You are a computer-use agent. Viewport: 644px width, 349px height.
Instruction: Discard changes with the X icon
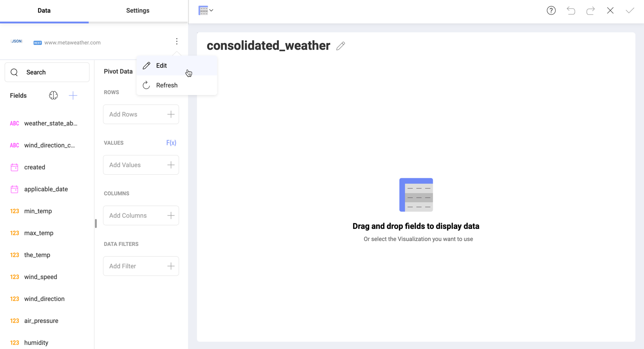[x=610, y=10]
